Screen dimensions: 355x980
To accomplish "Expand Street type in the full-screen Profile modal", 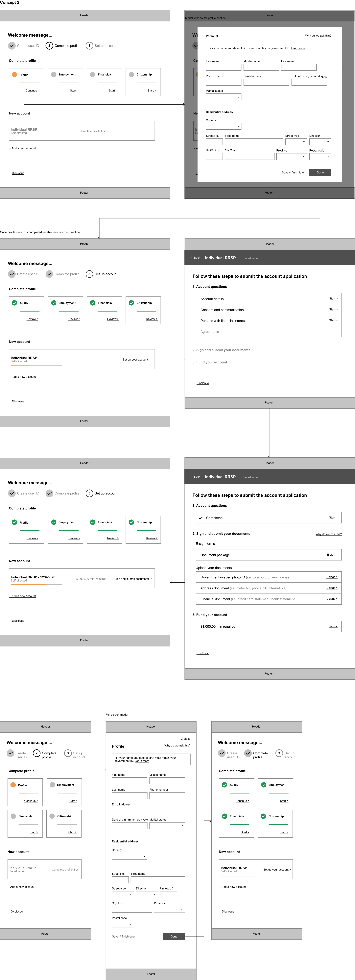I will click(x=123, y=894).
